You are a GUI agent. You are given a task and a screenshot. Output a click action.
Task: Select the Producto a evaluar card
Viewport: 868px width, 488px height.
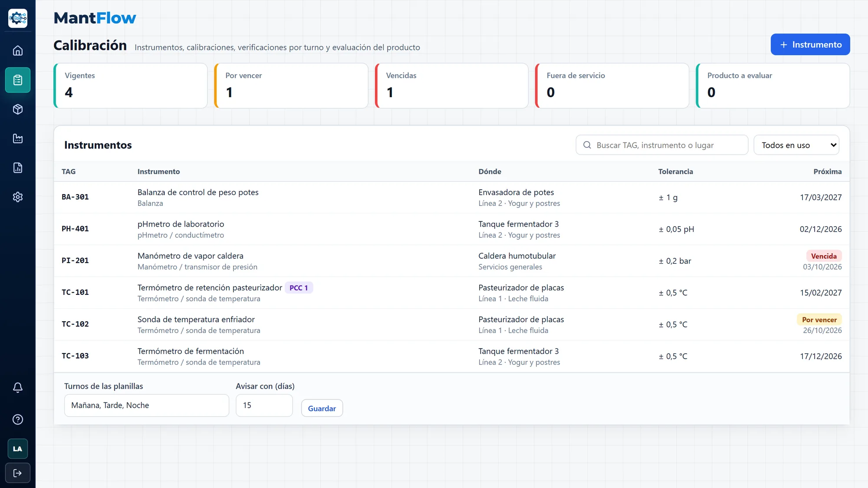[773, 86]
